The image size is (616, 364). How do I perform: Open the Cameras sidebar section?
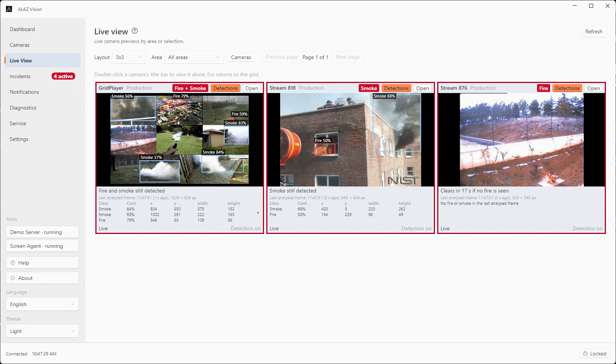pyautogui.click(x=42, y=45)
